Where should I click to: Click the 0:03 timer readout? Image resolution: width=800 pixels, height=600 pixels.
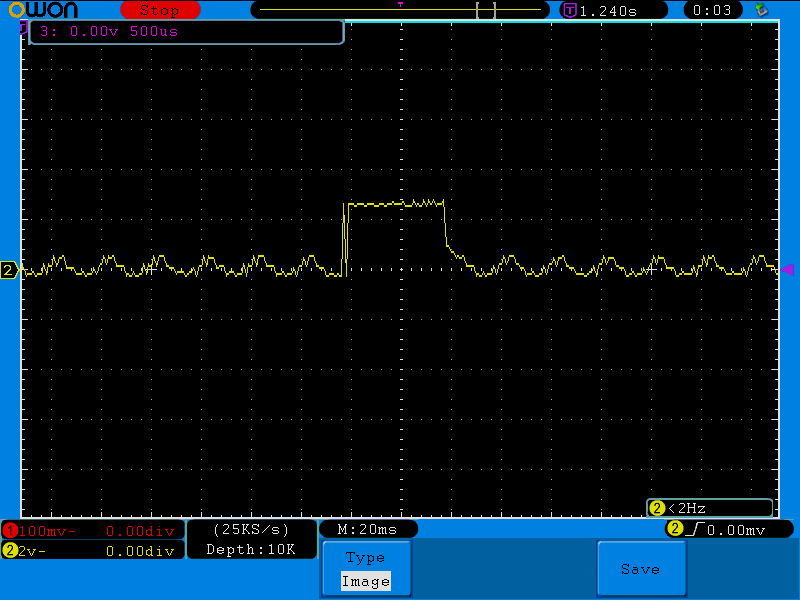pyautogui.click(x=712, y=10)
